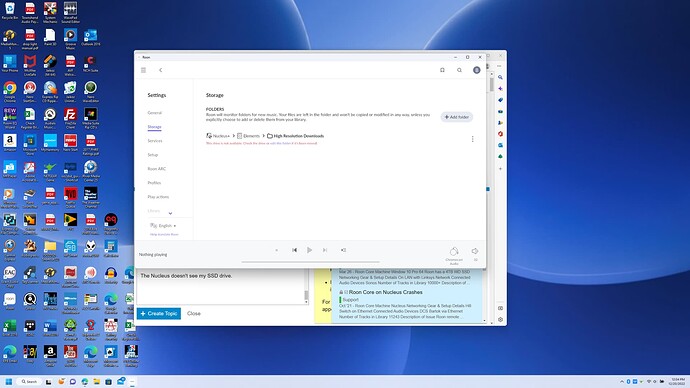Open the audio zone selector icon
The width and height of the screenshot is (690, 388).
[454, 251]
